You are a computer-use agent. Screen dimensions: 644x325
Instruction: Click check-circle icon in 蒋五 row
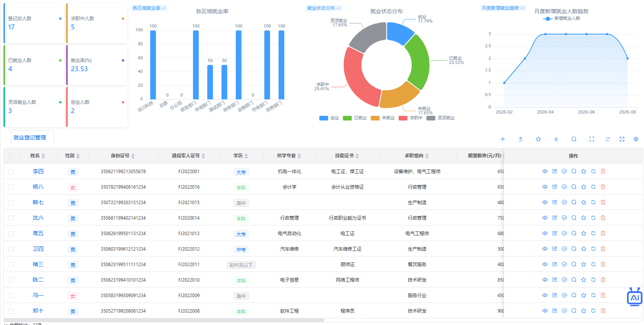coord(564,233)
